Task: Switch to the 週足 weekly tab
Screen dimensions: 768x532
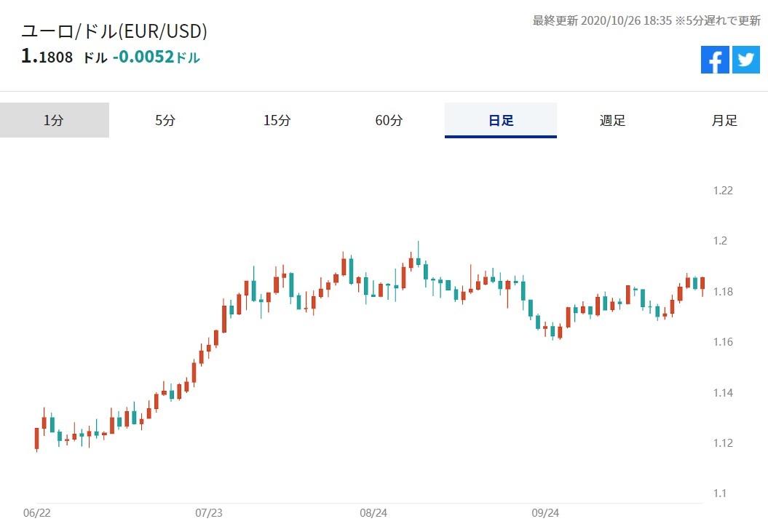Action: click(612, 121)
